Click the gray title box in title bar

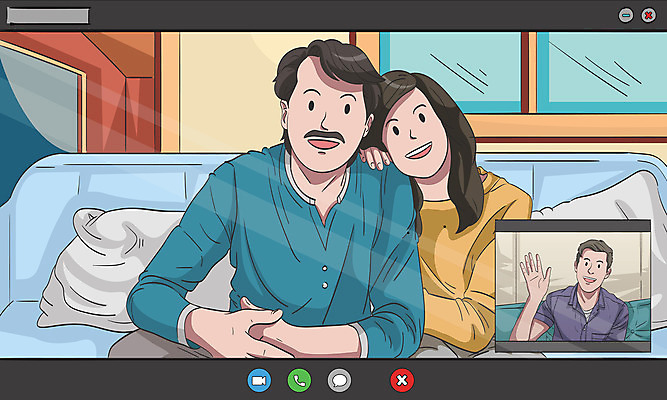tap(48, 16)
